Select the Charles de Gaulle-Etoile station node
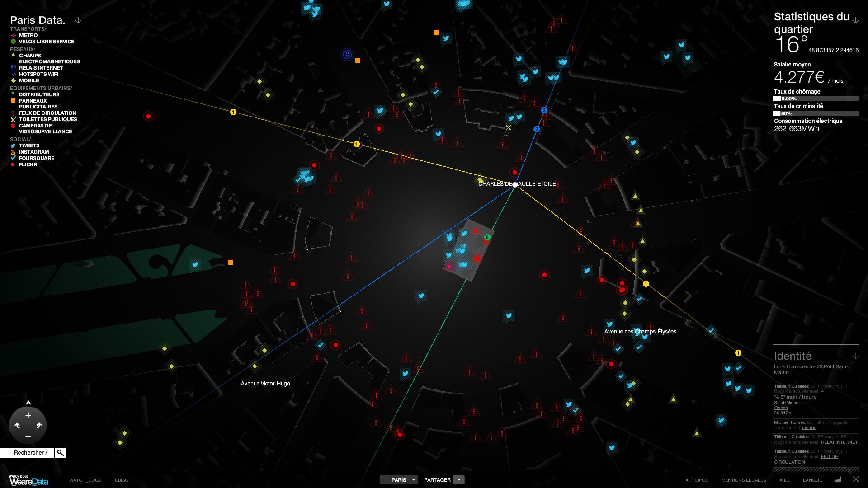The image size is (868, 488). pyautogui.click(x=515, y=184)
